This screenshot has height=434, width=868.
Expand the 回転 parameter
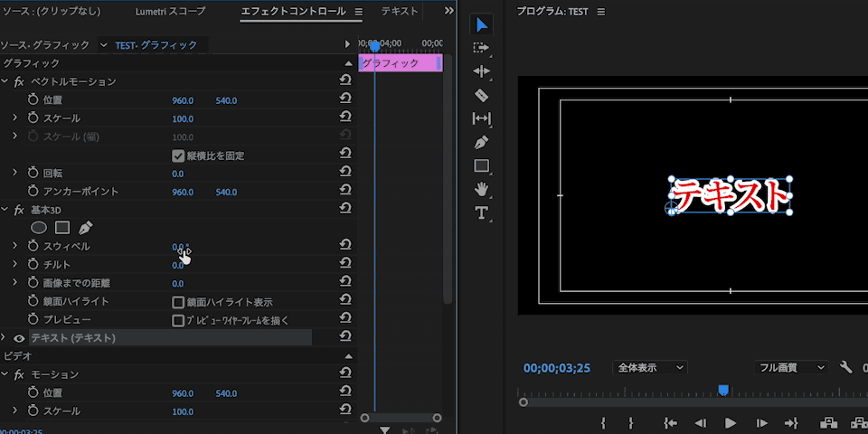[15, 173]
